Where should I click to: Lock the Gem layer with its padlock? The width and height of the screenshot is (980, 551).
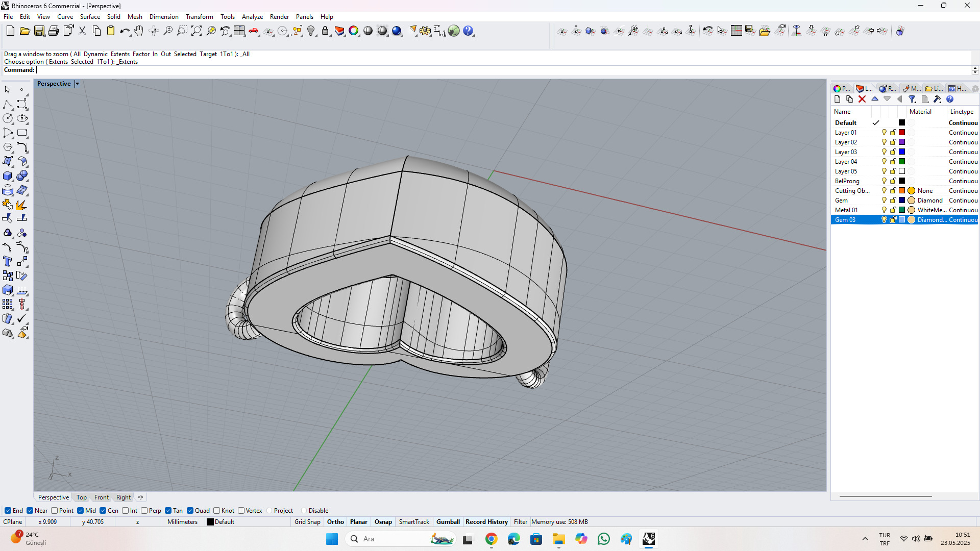(893, 201)
